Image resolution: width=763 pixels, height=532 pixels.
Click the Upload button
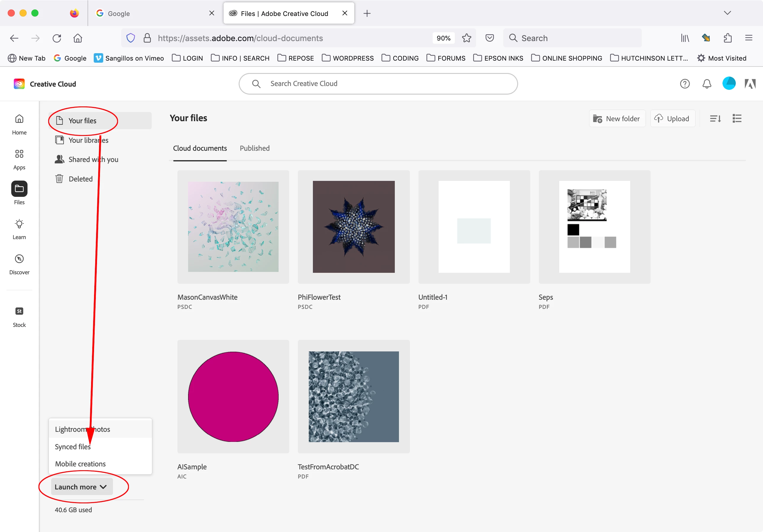click(x=672, y=119)
